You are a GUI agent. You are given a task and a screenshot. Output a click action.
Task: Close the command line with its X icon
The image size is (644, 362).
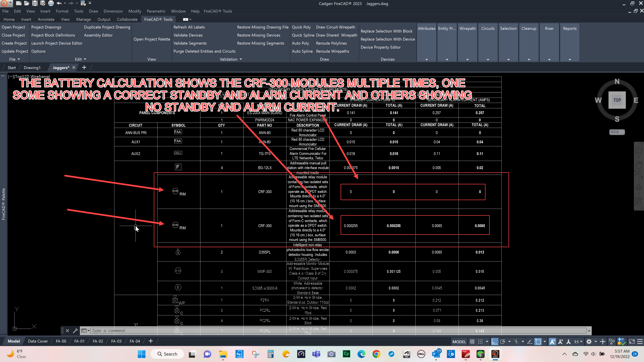coord(67,330)
